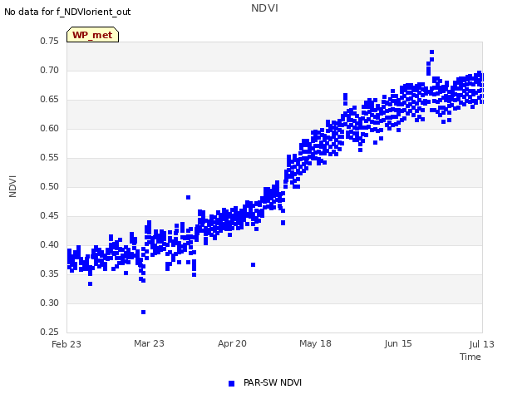
Task: Click the rotated NDVI y-axis label
Action: (x=12, y=186)
